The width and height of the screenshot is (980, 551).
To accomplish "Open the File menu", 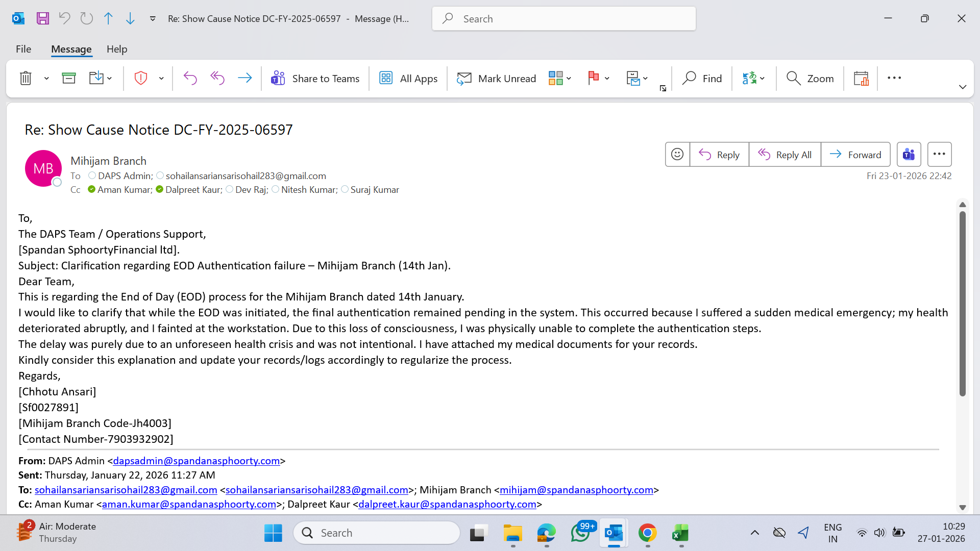I will [x=23, y=49].
